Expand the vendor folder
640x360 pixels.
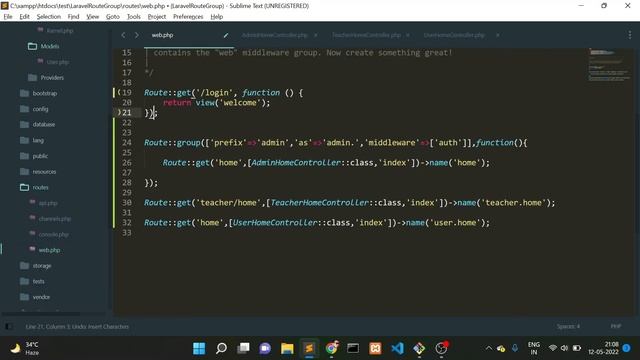(x=35, y=297)
